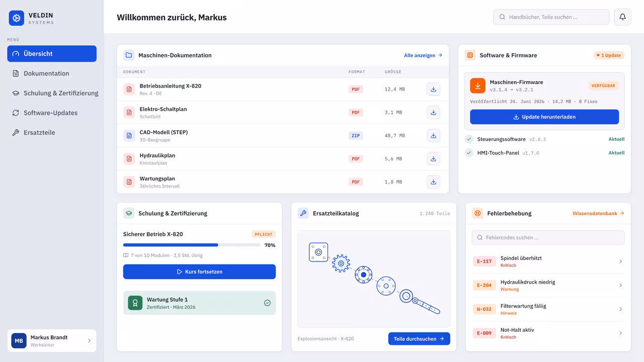Viewport: 644px width, 362px height.
Task: Click the 48,7 MB size value
Action: 395,136
